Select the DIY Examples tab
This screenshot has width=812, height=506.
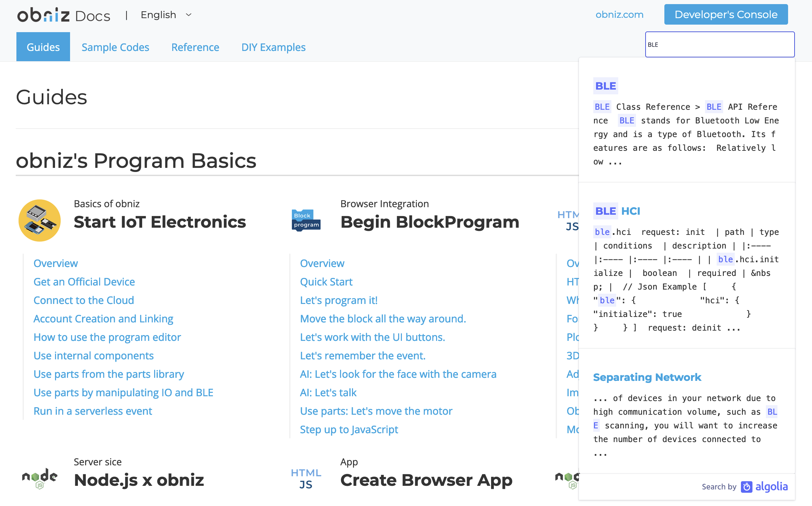click(273, 47)
